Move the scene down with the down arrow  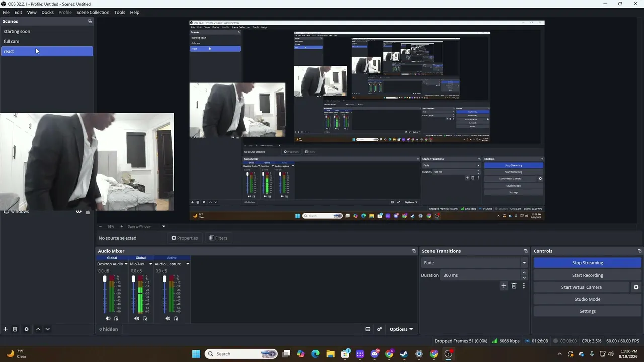47,329
